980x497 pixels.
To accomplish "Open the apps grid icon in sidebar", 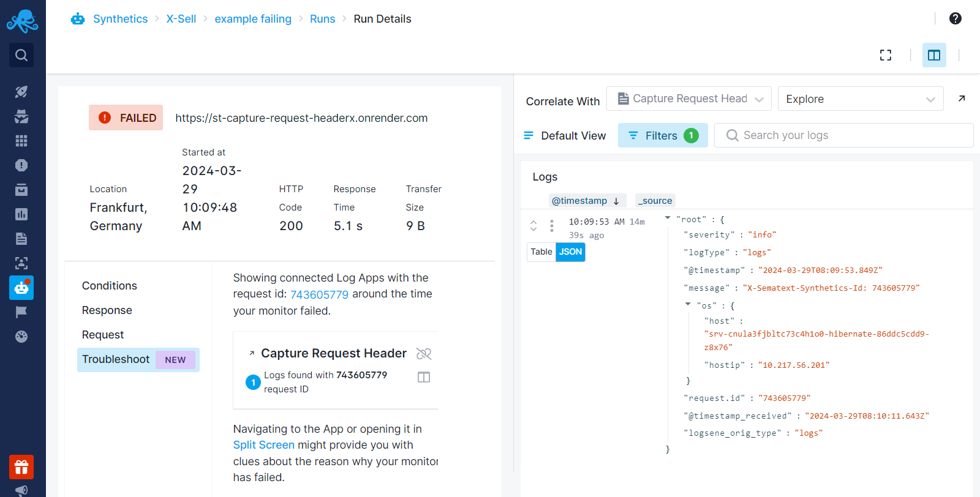I will tap(21, 141).
